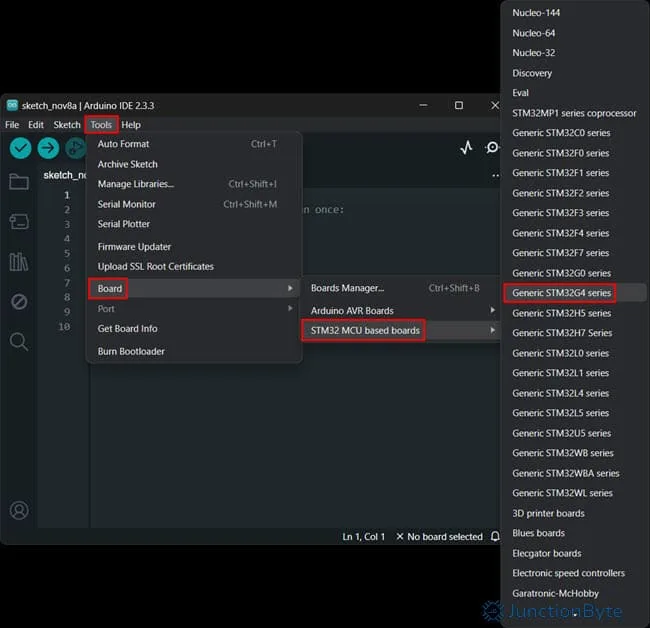Image resolution: width=650 pixels, height=628 pixels.
Task: Expand Arduino AVR Boards submenu arrow
Action: 492,310
